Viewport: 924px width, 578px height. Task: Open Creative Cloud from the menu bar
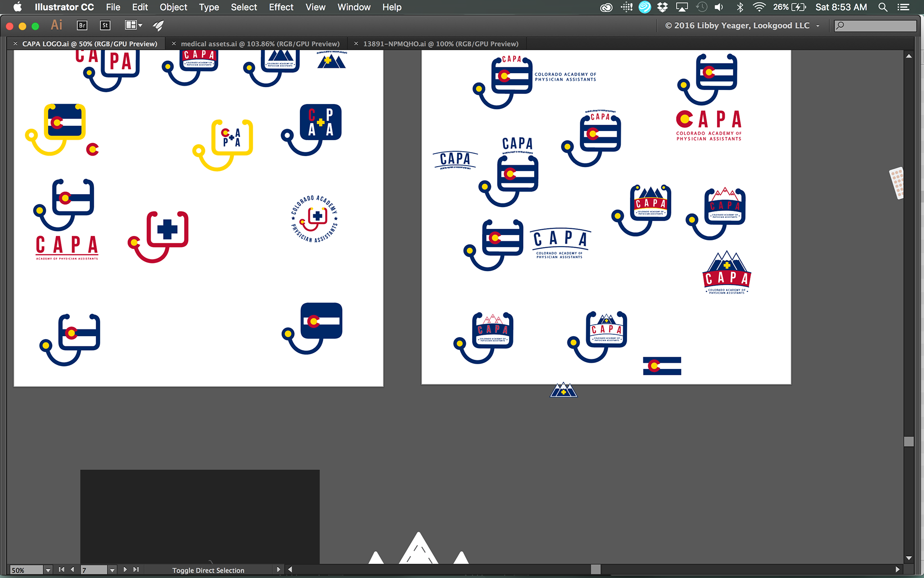(x=606, y=7)
